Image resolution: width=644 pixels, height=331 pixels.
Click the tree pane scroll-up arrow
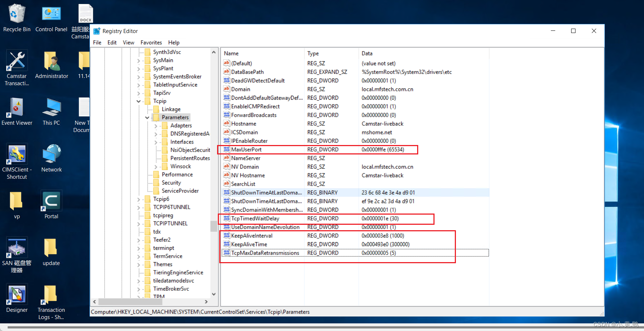[214, 52]
